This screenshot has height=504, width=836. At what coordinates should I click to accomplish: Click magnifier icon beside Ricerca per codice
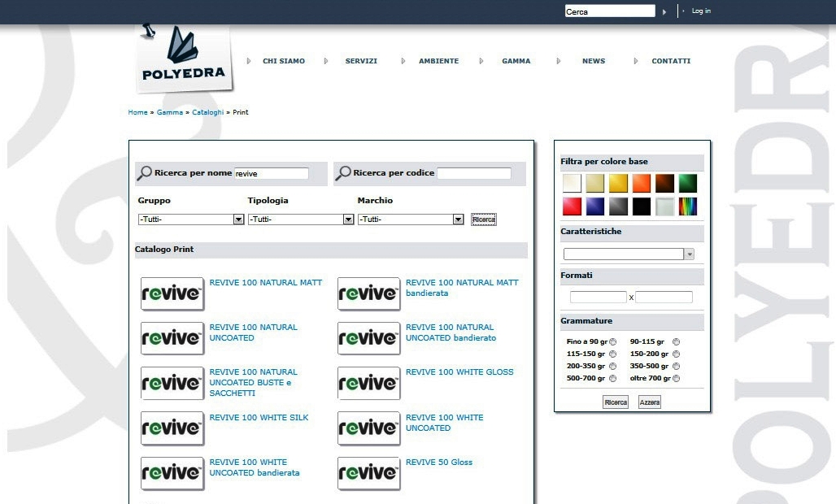(343, 173)
